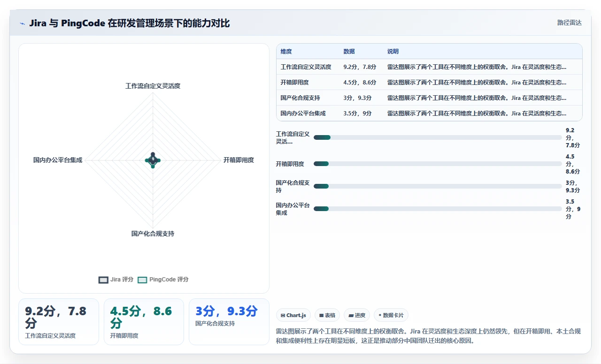Select the 数据卡片 chip
The image size is (601, 364).
391,315
